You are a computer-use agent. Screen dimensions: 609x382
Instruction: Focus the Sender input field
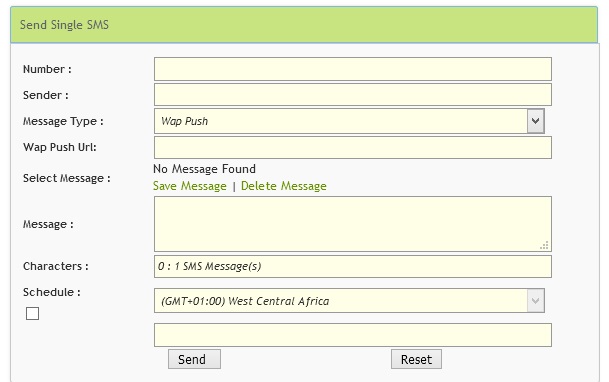coord(353,95)
